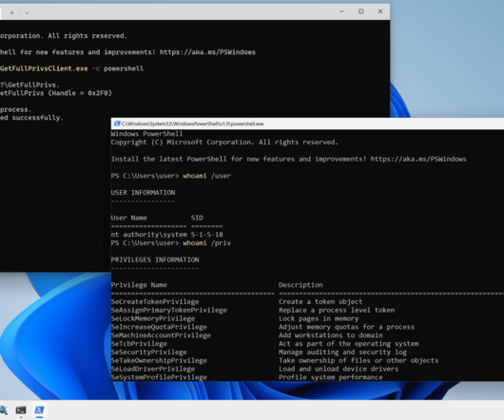504x420 pixels.
Task: Click the 'PRIVILEGES INFORMATION' heading
Action: (x=155, y=259)
